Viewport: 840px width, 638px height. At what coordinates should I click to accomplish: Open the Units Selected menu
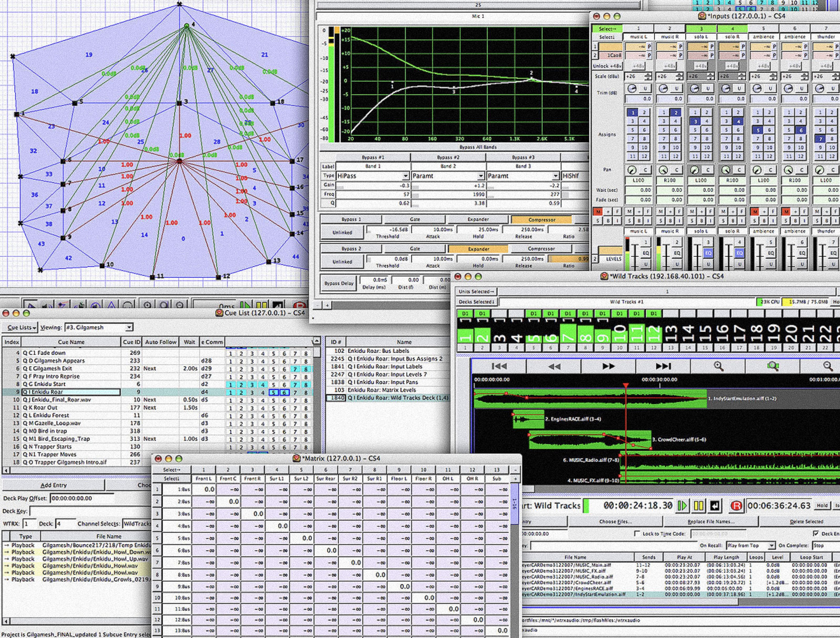476,292
